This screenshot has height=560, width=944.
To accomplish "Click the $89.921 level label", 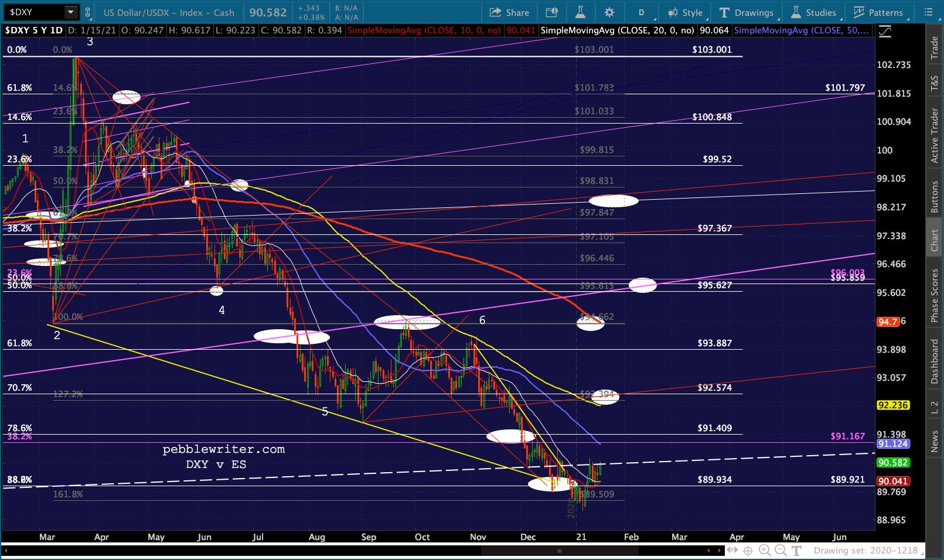I will (x=848, y=480).
